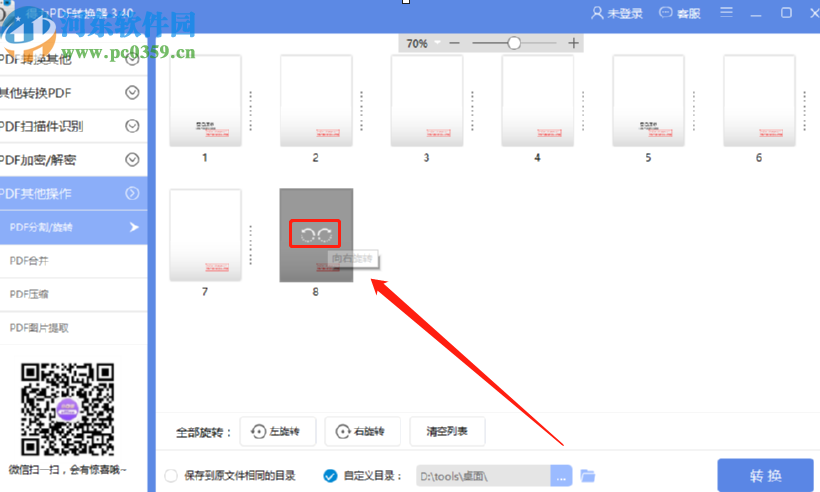The image size is (820, 492).
Task: Select 自定义目录 radio option
Action: [x=330, y=475]
